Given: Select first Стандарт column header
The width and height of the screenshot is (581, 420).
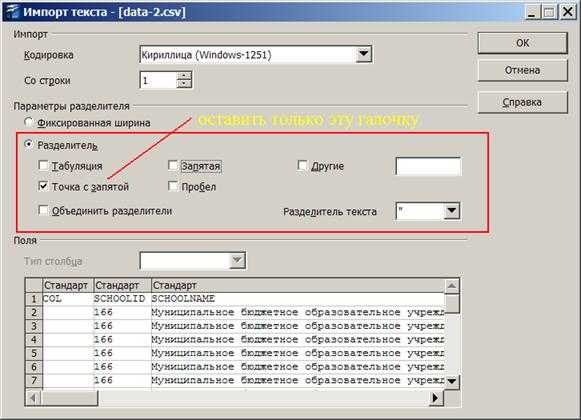Looking at the screenshot, I should coord(68,285).
